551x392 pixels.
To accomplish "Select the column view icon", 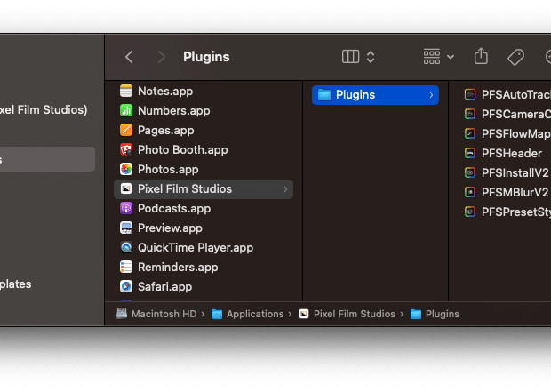I will (x=350, y=57).
